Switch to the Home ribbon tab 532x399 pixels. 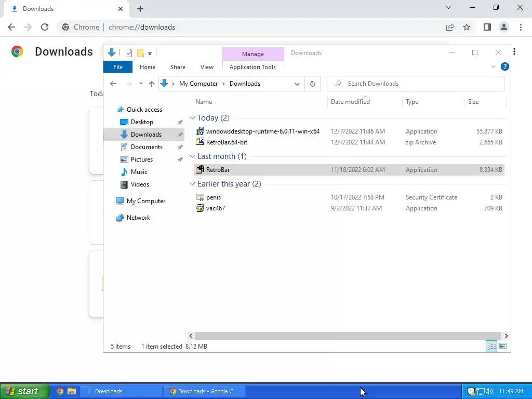click(147, 67)
